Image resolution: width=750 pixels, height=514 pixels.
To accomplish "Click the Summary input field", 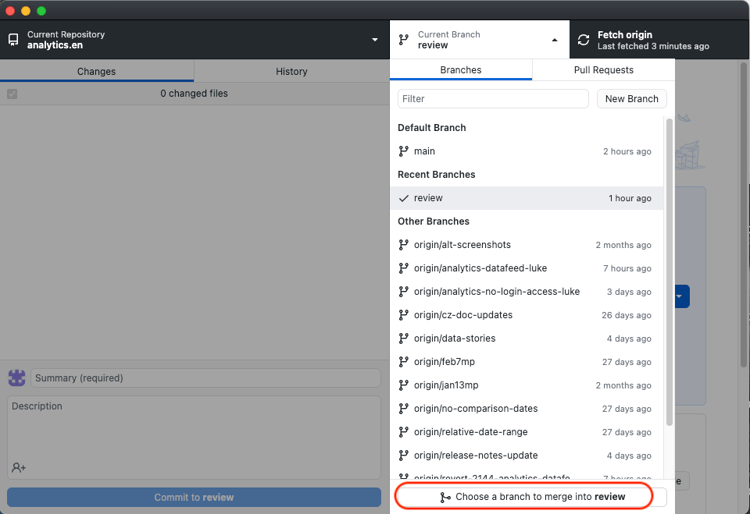I will tap(206, 378).
